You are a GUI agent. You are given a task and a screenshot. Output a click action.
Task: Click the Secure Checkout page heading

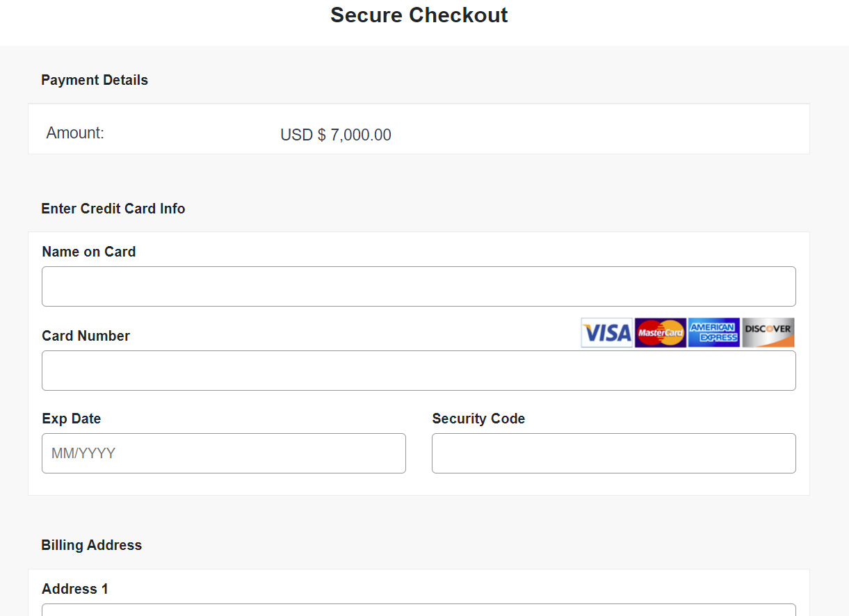click(419, 15)
